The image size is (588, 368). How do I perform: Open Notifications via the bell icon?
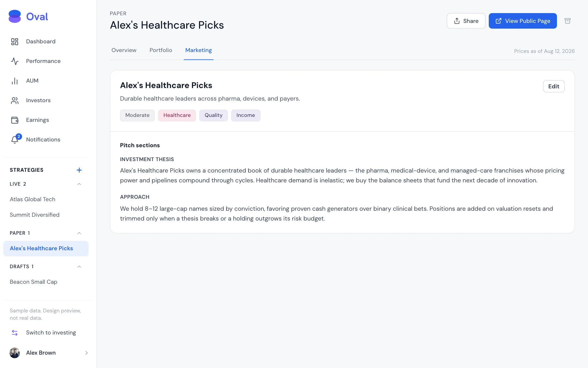click(x=15, y=140)
